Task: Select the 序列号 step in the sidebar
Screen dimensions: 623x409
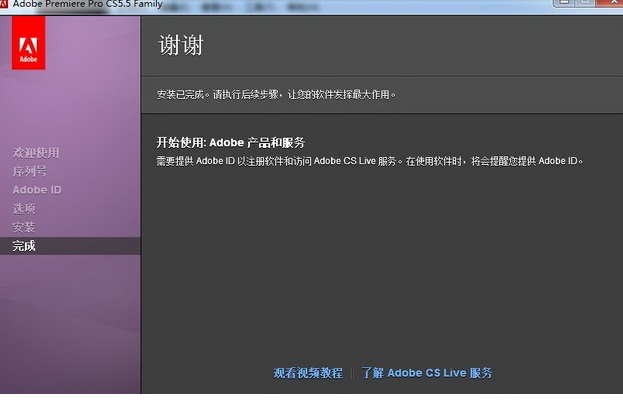Action: [x=30, y=171]
